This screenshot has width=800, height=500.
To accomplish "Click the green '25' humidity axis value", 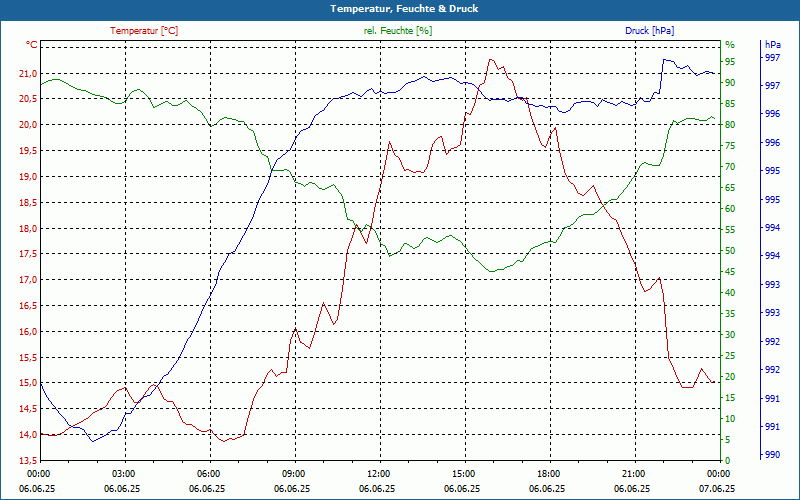I will point(730,356).
